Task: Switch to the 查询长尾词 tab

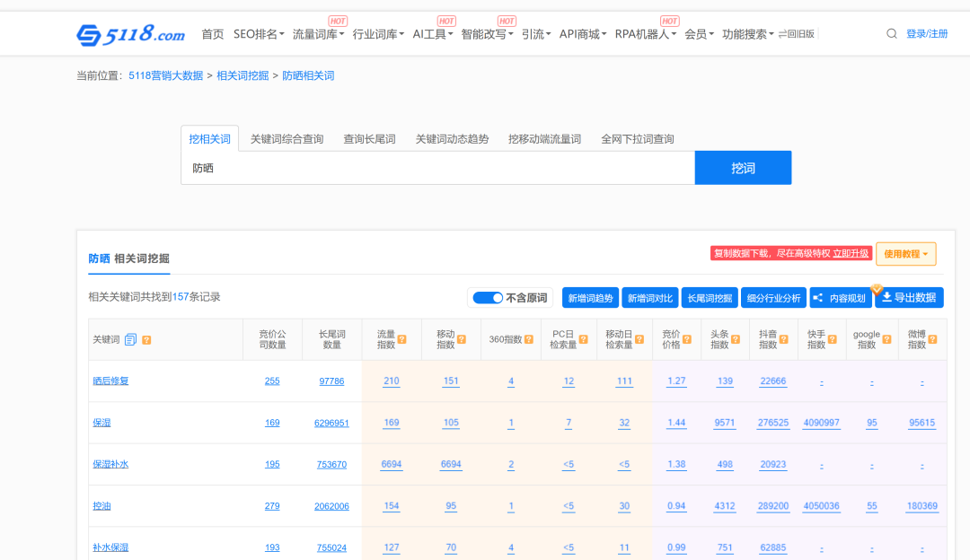Action: coord(369,139)
